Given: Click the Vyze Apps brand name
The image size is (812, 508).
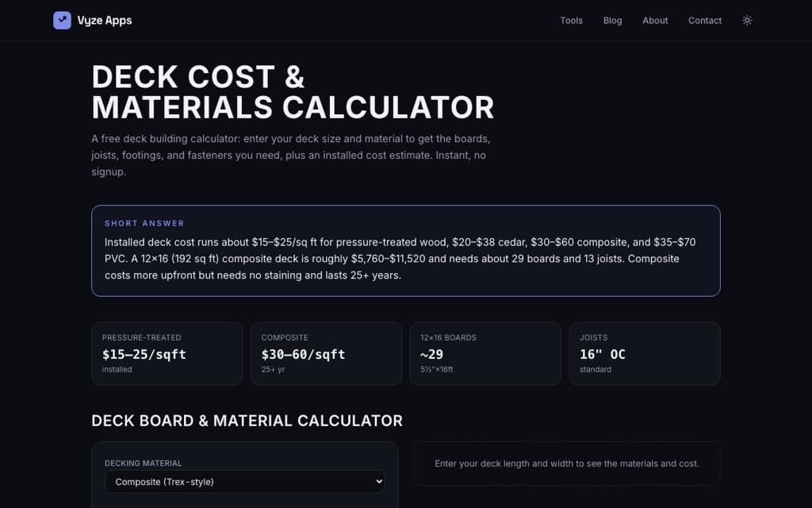Looking at the screenshot, I should pyautogui.click(x=105, y=20).
